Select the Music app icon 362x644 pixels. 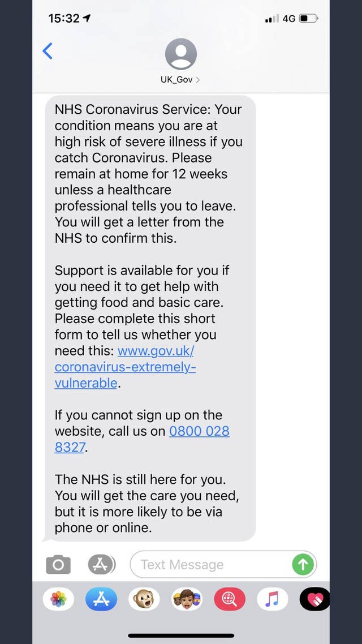coord(272,599)
